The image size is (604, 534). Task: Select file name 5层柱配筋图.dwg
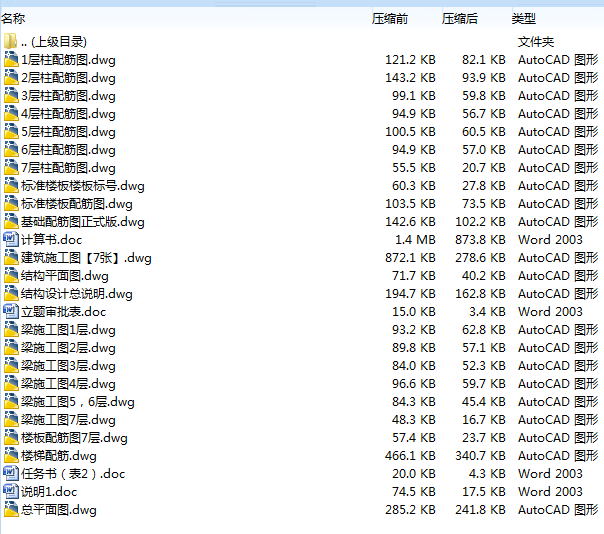68,132
